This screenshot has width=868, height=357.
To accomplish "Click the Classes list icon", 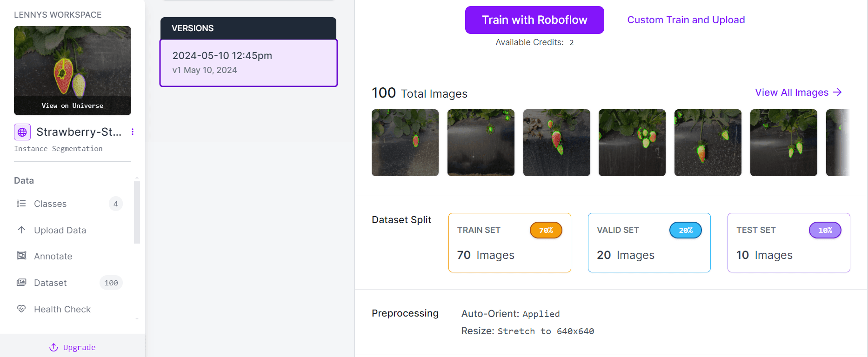I will point(21,204).
